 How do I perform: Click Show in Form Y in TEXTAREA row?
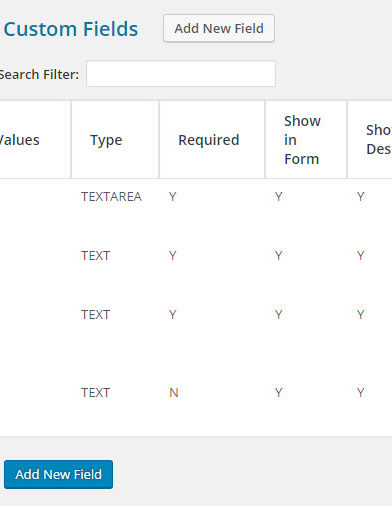[x=279, y=197]
